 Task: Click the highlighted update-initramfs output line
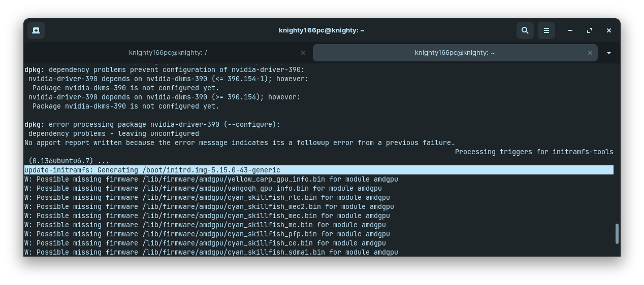coord(152,170)
